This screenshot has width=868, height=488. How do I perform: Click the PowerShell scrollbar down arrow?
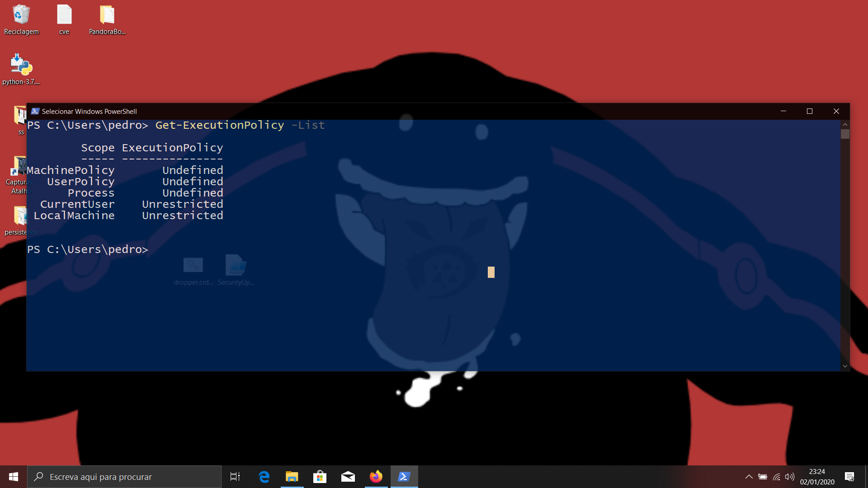point(845,366)
